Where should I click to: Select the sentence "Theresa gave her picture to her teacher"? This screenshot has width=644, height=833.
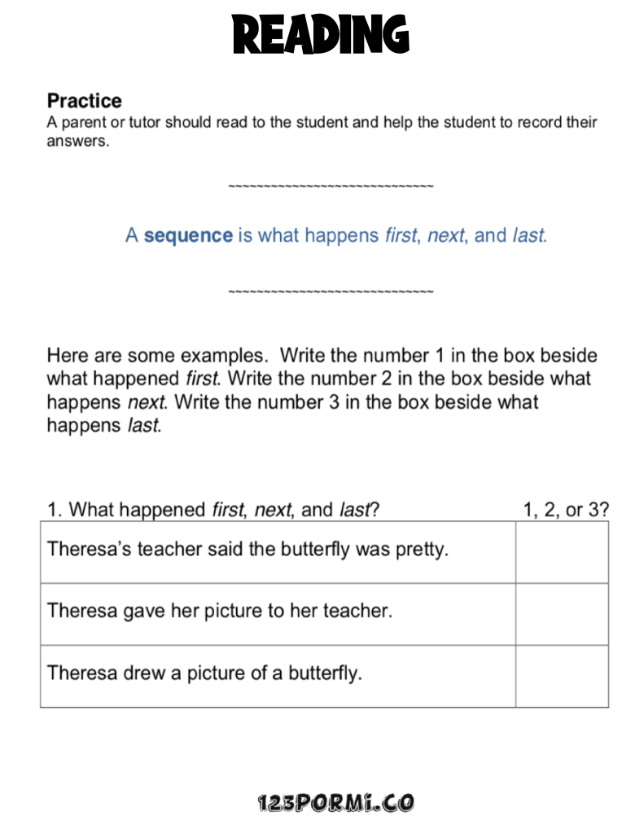(x=220, y=611)
